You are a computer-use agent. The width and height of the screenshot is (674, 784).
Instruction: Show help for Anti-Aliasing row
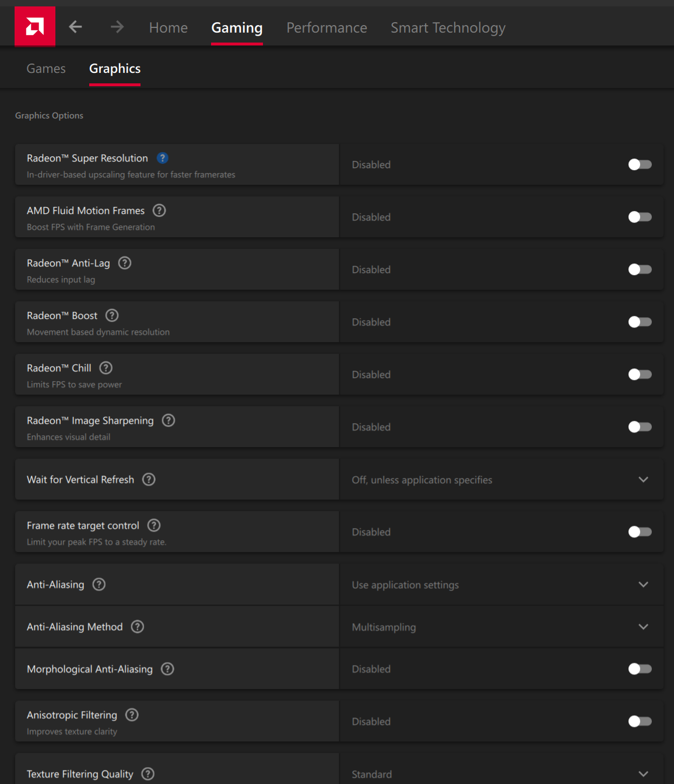[x=99, y=584]
